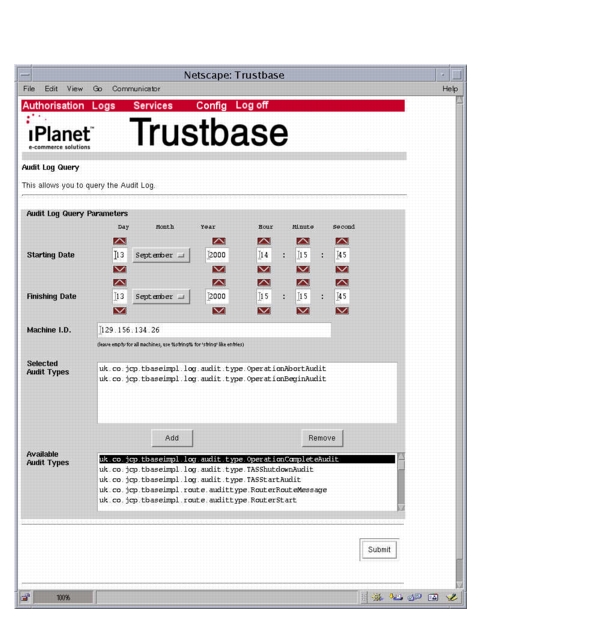Open the Help menu

[450, 89]
